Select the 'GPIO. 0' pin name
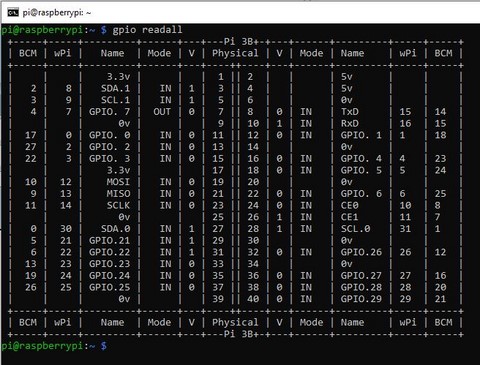 pyautogui.click(x=109, y=135)
